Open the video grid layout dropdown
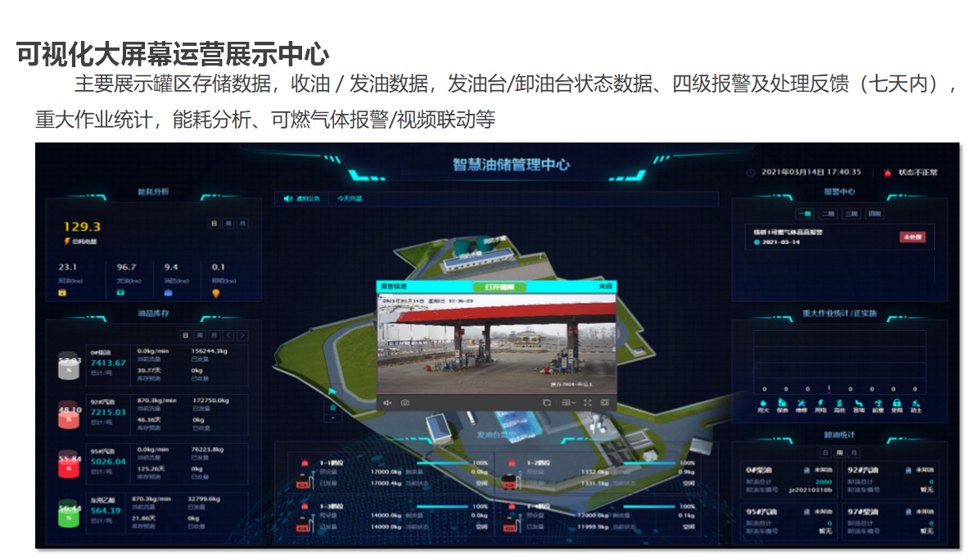The image size is (980, 556). click(x=567, y=402)
